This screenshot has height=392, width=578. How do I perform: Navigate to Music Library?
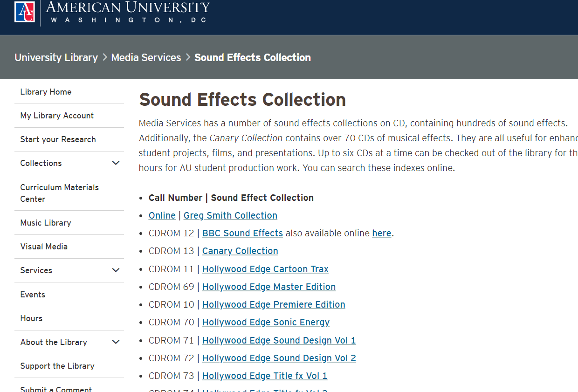[x=46, y=223]
